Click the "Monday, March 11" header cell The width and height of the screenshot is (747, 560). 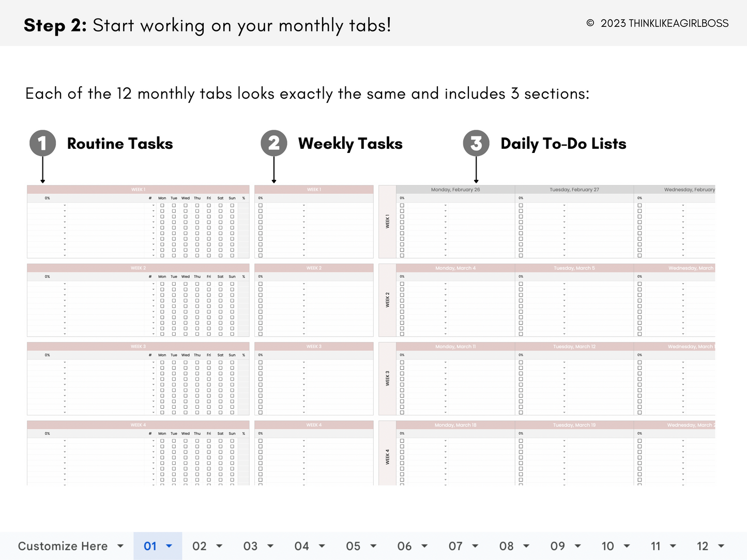click(x=455, y=346)
